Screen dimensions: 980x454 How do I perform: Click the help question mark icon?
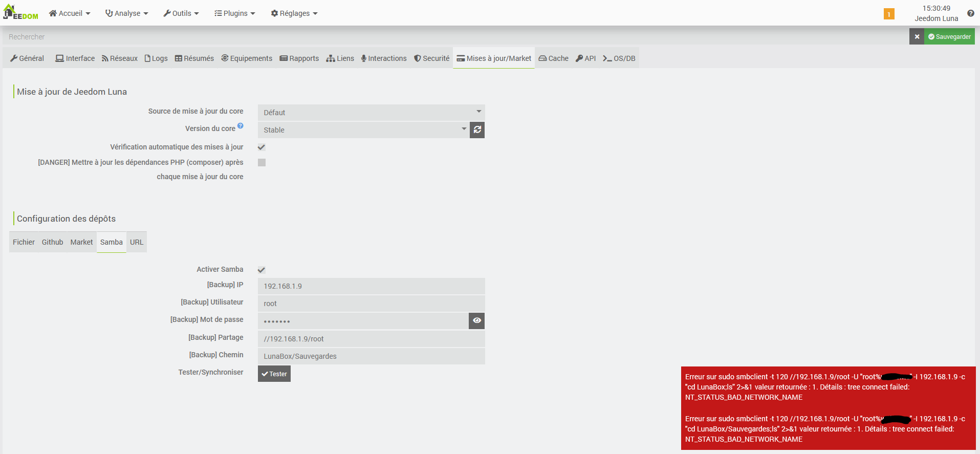tap(970, 13)
